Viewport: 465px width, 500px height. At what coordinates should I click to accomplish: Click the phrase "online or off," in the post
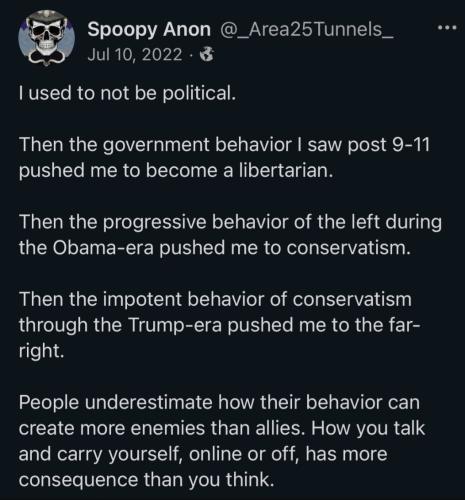(x=243, y=454)
